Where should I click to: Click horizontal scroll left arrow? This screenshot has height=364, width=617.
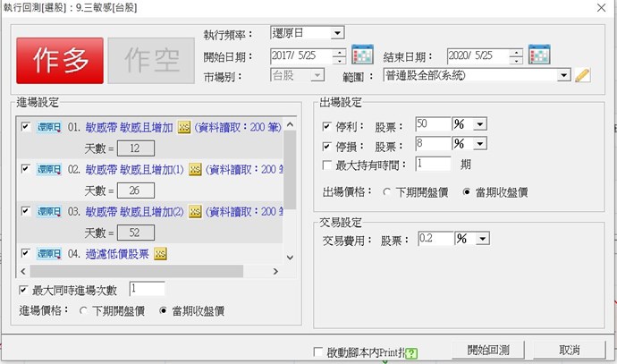tap(23, 271)
